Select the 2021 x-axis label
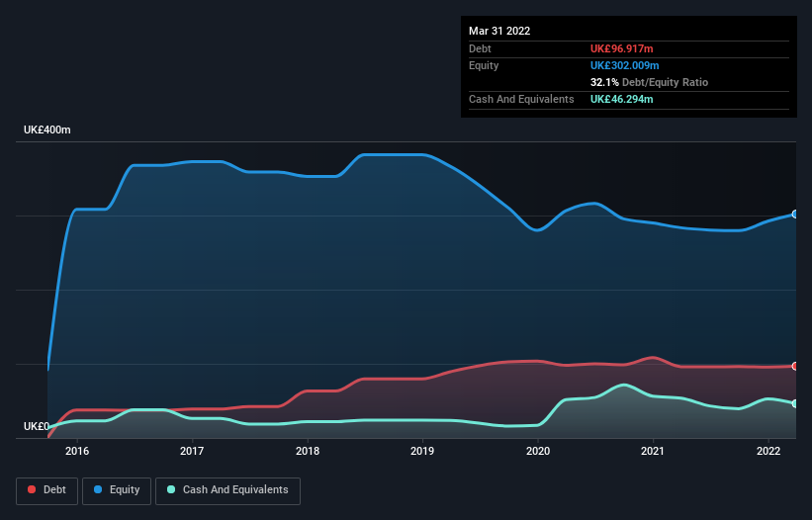The height and width of the screenshot is (520, 812). tap(653, 451)
